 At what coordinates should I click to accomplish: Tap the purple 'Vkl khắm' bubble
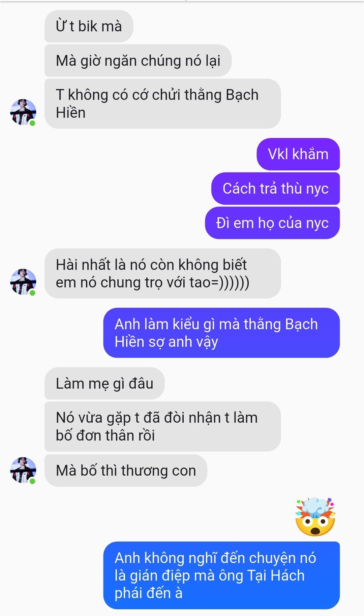pyautogui.click(x=298, y=154)
